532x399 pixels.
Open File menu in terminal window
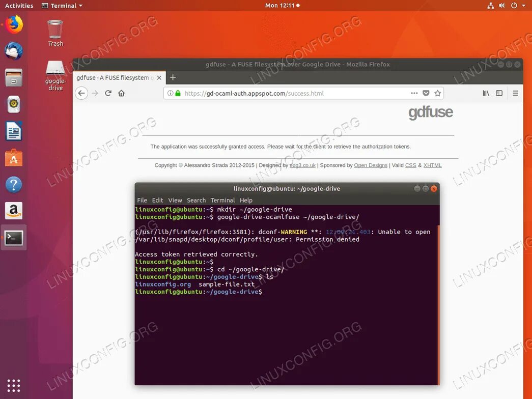[142, 200]
